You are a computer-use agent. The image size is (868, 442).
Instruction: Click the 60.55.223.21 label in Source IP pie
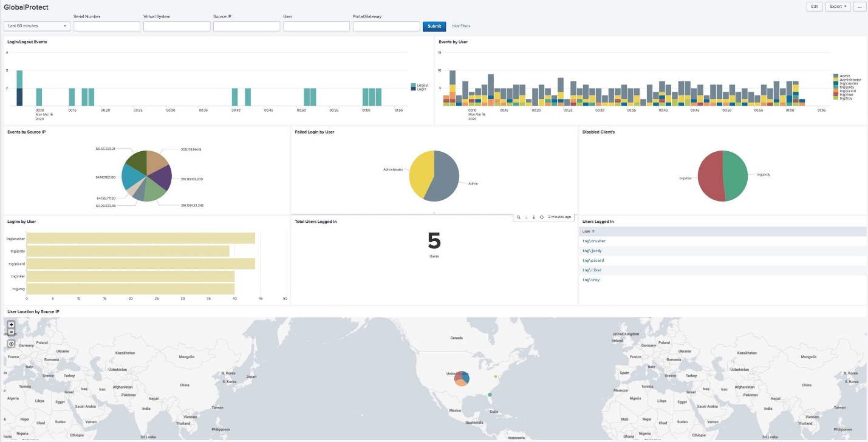pyautogui.click(x=105, y=148)
